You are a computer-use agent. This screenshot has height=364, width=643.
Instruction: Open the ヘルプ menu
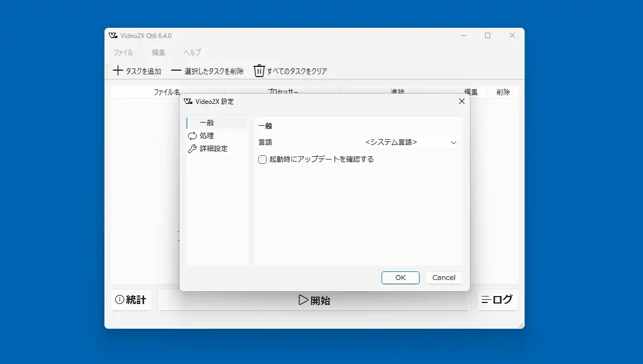tap(192, 52)
